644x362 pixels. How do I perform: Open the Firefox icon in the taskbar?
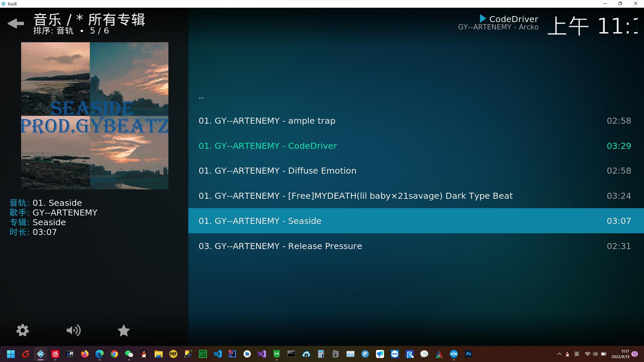(85, 354)
